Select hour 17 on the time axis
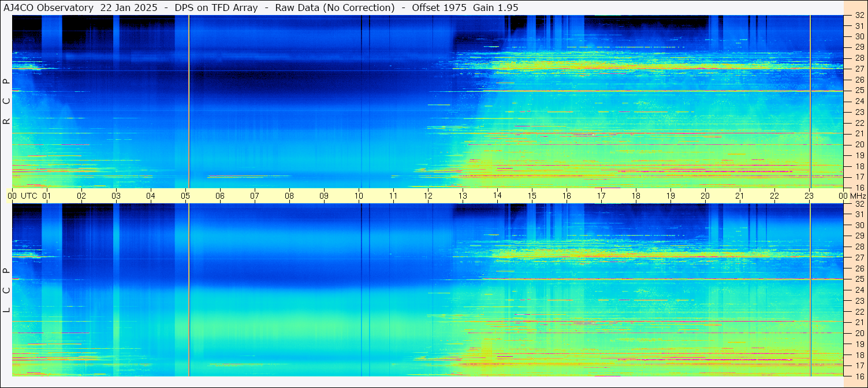The width and height of the screenshot is (868, 388). [601, 196]
